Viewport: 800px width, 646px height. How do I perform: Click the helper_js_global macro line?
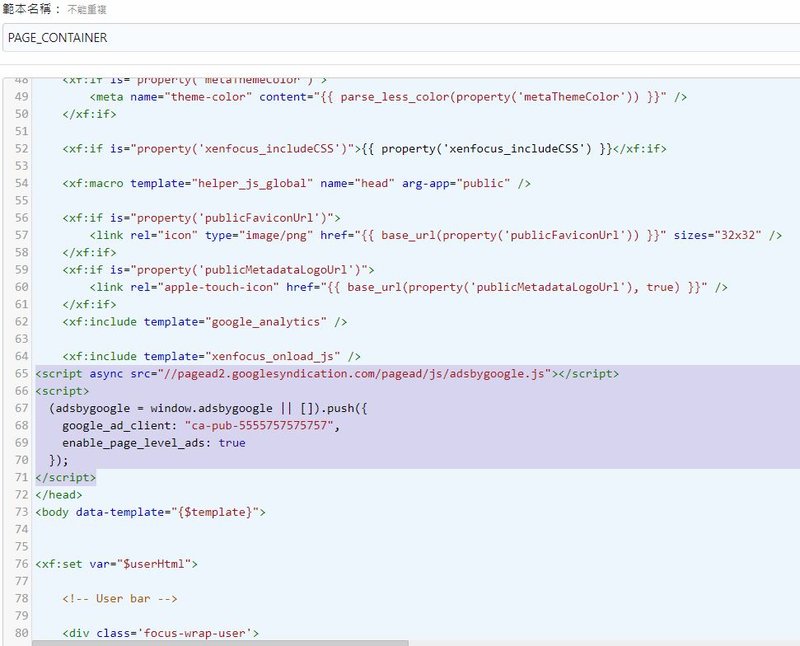pyautogui.click(x=296, y=183)
